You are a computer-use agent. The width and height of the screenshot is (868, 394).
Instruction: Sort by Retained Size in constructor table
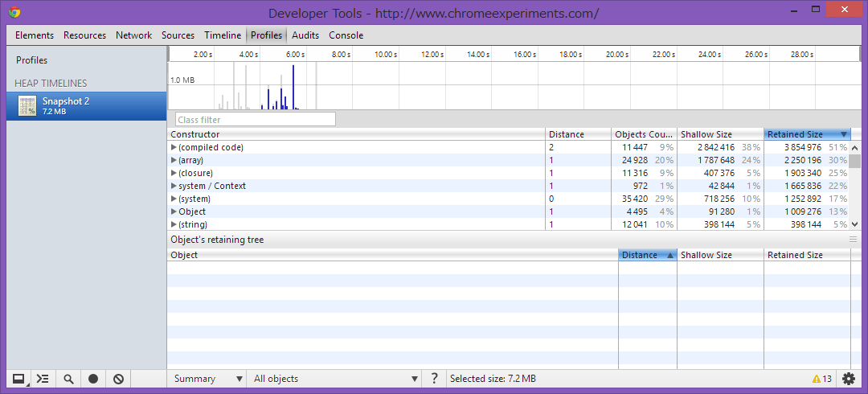tap(807, 134)
